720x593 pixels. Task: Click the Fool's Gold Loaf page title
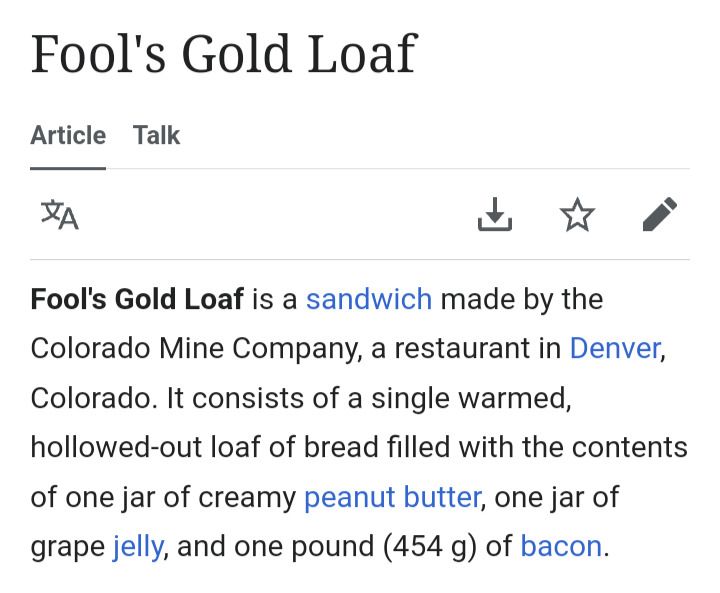pyautogui.click(x=224, y=54)
